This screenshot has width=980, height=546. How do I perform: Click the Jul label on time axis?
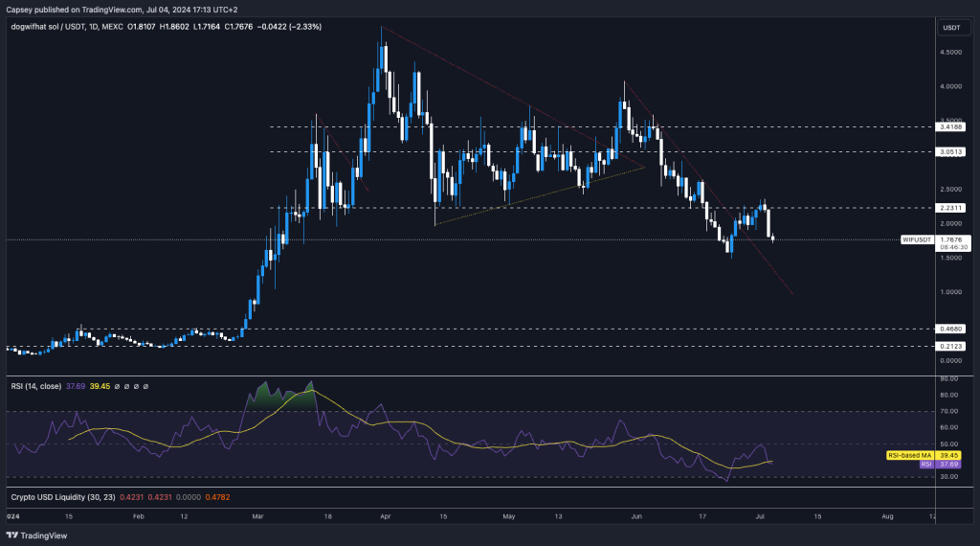[760, 516]
